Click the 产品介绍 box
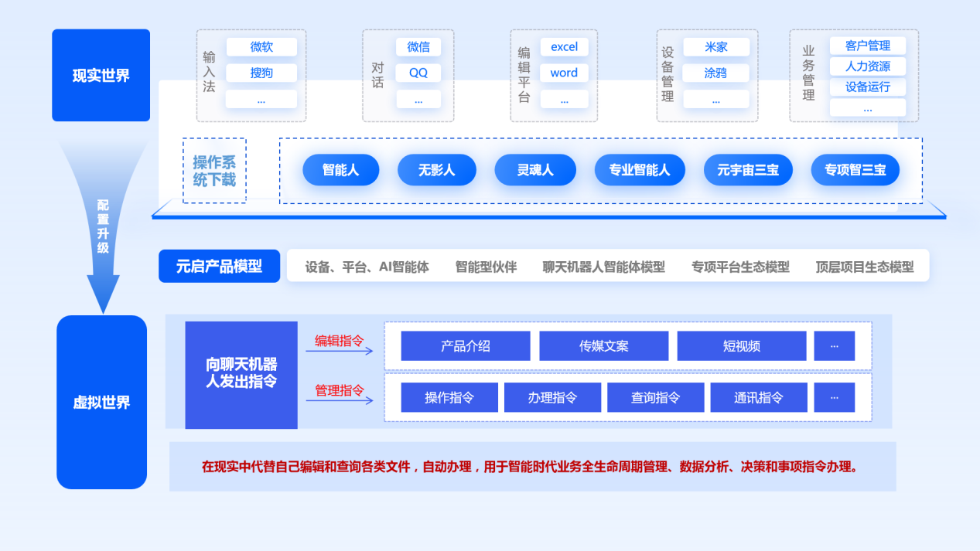980x551 pixels. click(465, 346)
